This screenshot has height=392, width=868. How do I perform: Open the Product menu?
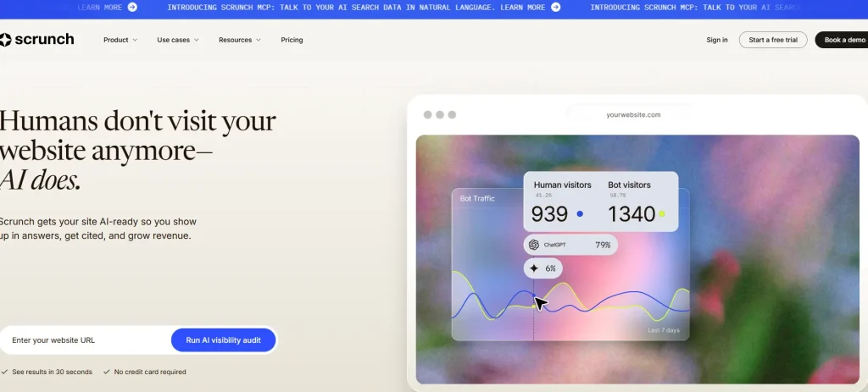click(120, 40)
